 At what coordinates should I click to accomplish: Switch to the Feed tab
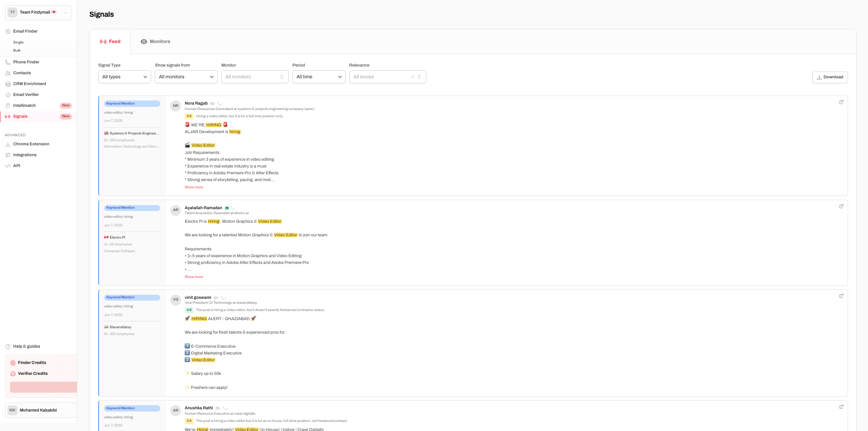pos(110,42)
